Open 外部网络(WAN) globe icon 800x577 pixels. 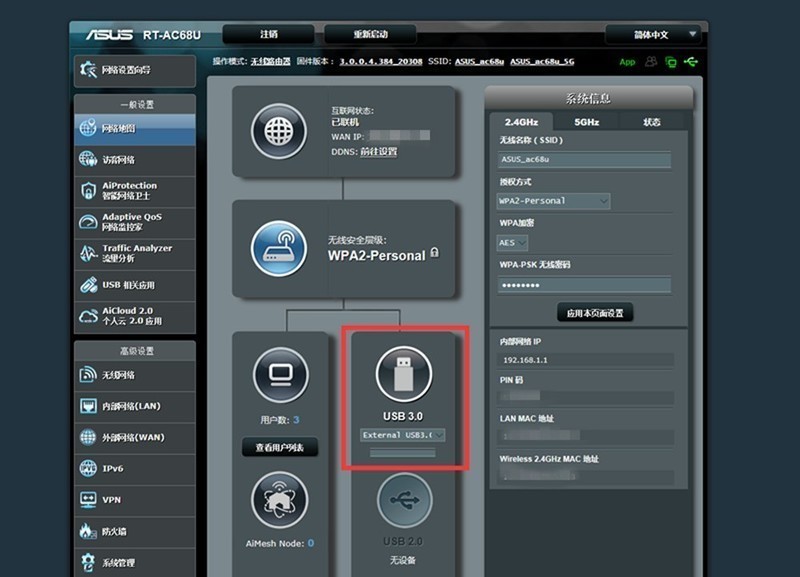pos(88,437)
